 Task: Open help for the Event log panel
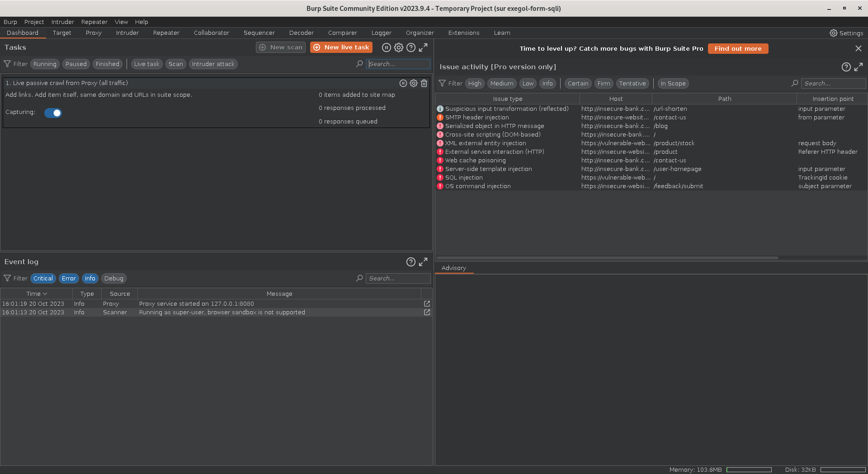click(410, 262)
